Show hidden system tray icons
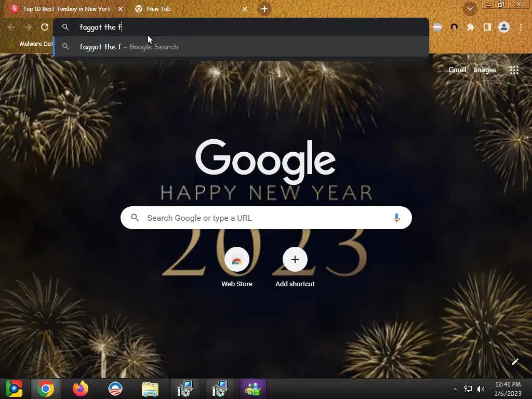The width and height of the screenshot is (532, 399). pos(455,389)
